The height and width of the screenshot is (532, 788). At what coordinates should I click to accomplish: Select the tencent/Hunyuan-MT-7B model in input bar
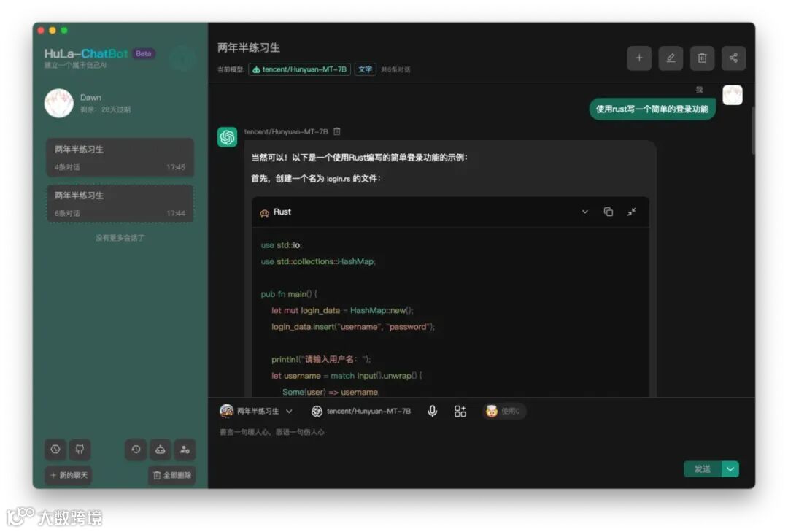point(361,412)
